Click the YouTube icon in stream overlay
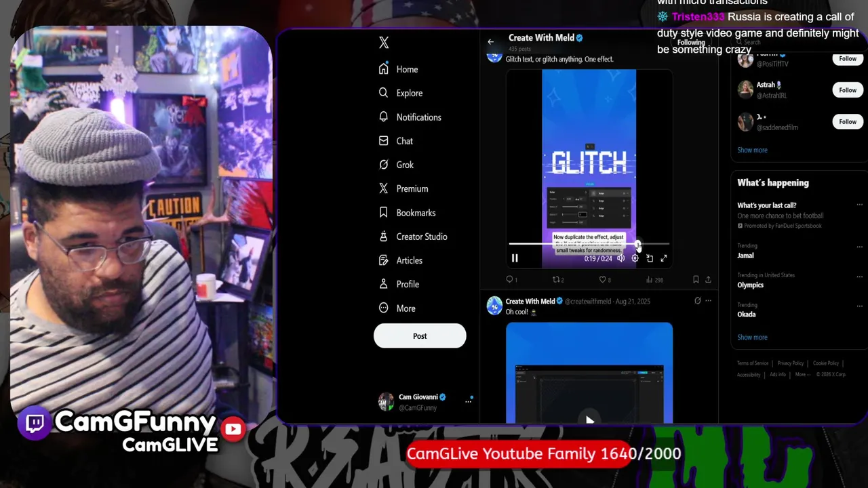 coord(233,429)
